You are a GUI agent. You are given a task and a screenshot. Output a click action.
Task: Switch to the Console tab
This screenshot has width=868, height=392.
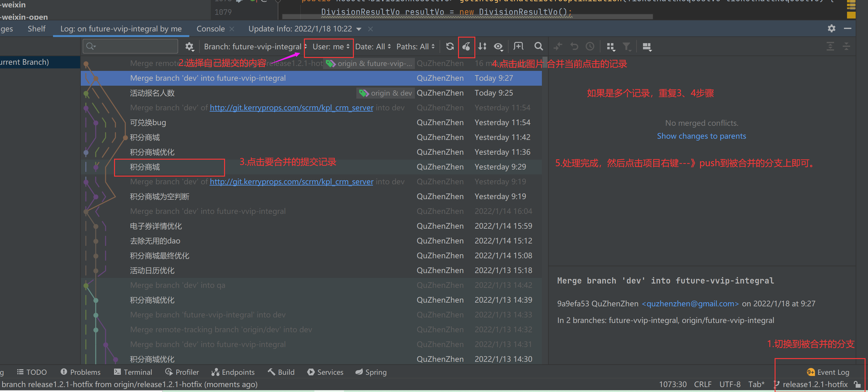[x=211, y=29]
